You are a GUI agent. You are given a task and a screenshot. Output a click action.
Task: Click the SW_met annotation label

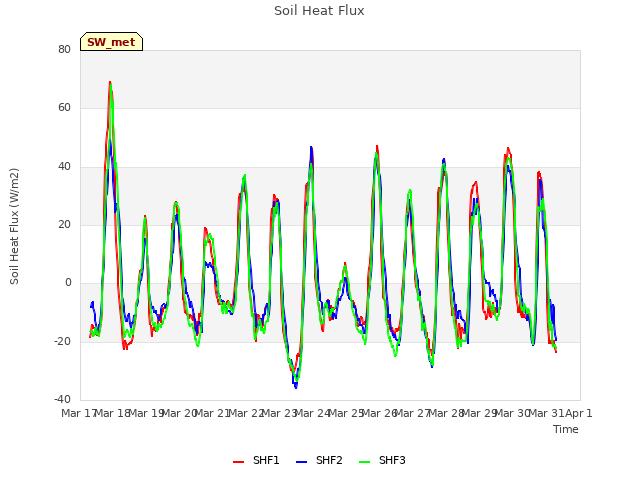tap(111, 42)
